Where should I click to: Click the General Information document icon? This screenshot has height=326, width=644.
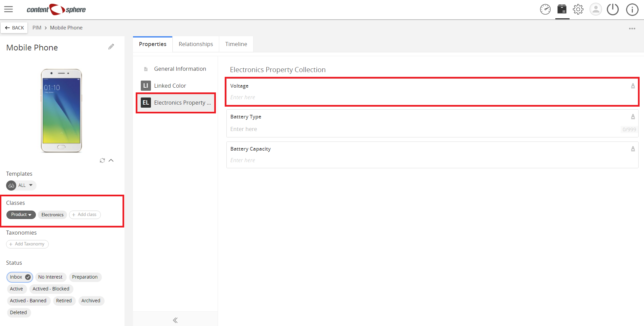[146, 69]
